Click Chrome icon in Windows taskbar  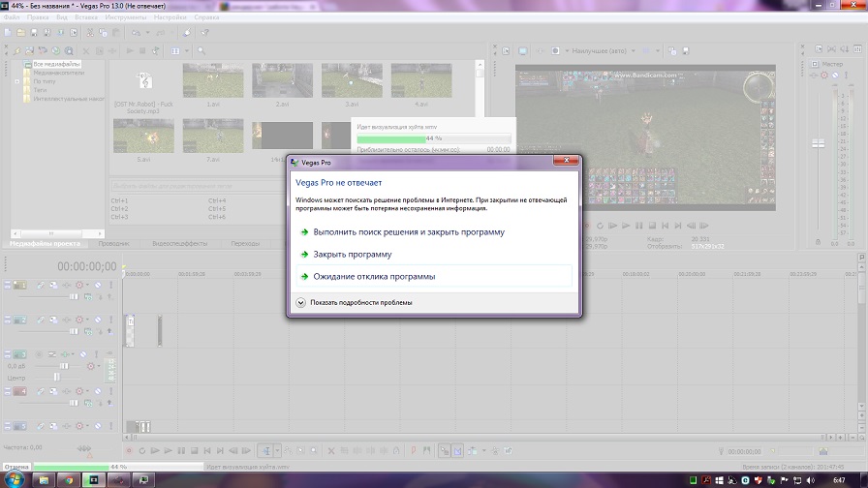coord(70,478)
